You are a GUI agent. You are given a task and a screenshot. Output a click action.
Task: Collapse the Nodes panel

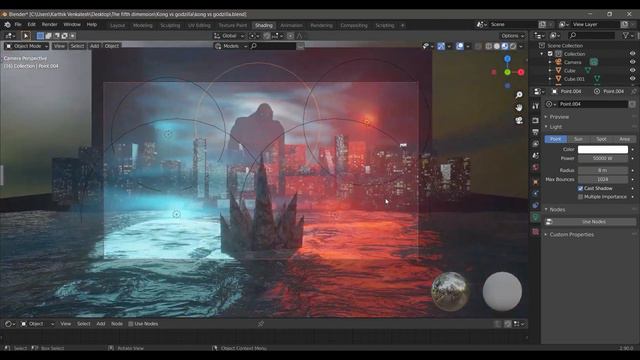point(557,209)
